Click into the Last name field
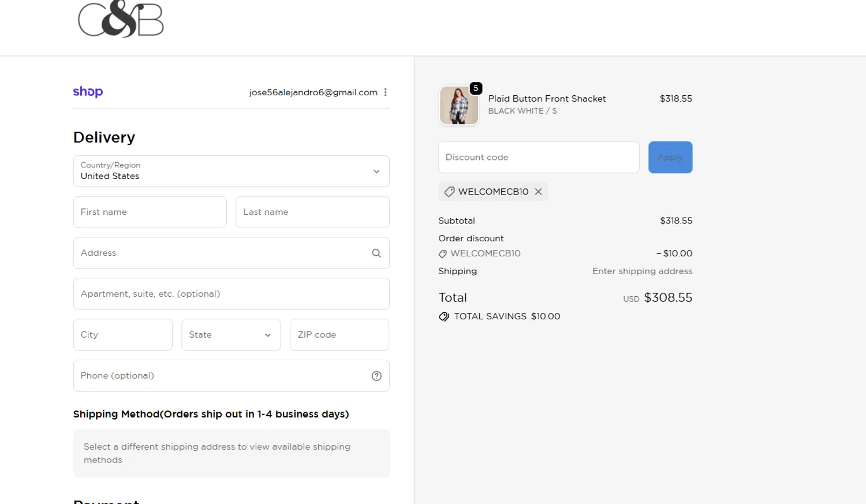Screen dimensions: 866x504 [312, 212]
